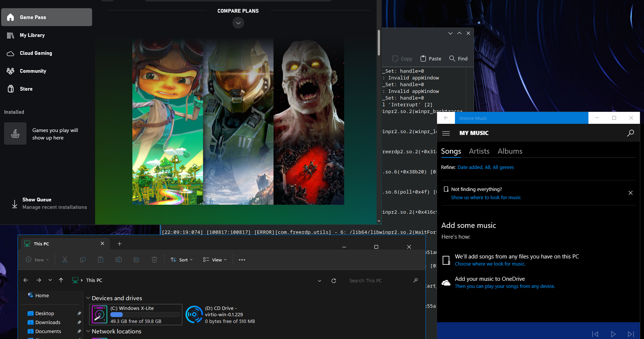Click Manage recent installations text
Screen dimensions: 644x339
[x=54, y=207]
